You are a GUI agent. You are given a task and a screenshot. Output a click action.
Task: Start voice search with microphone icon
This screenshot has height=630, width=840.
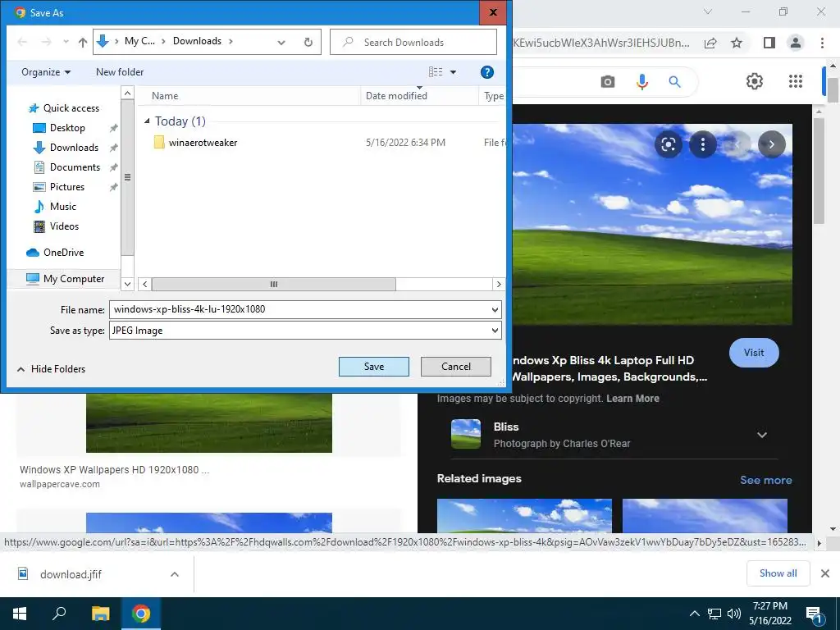coord(641,81)
